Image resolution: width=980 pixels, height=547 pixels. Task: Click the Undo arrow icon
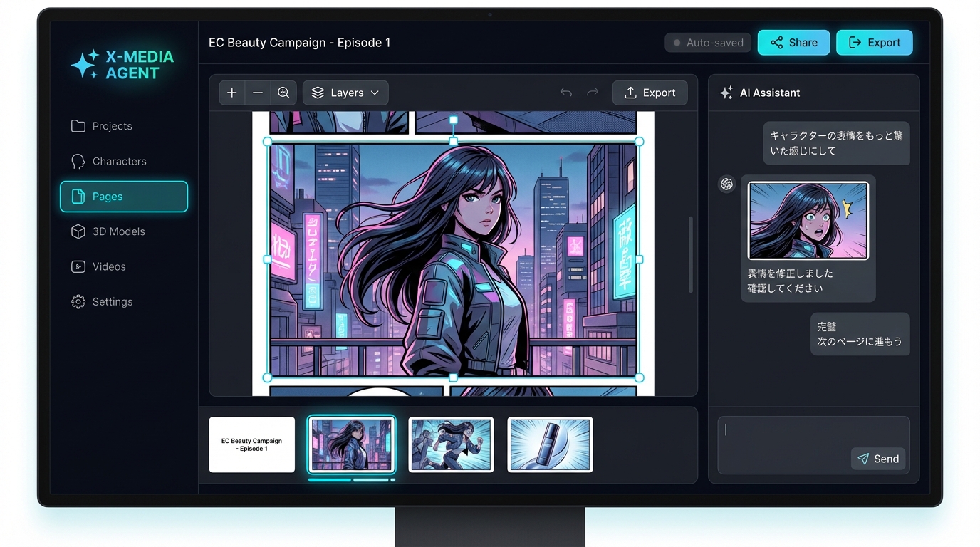[x=565, y=92]
